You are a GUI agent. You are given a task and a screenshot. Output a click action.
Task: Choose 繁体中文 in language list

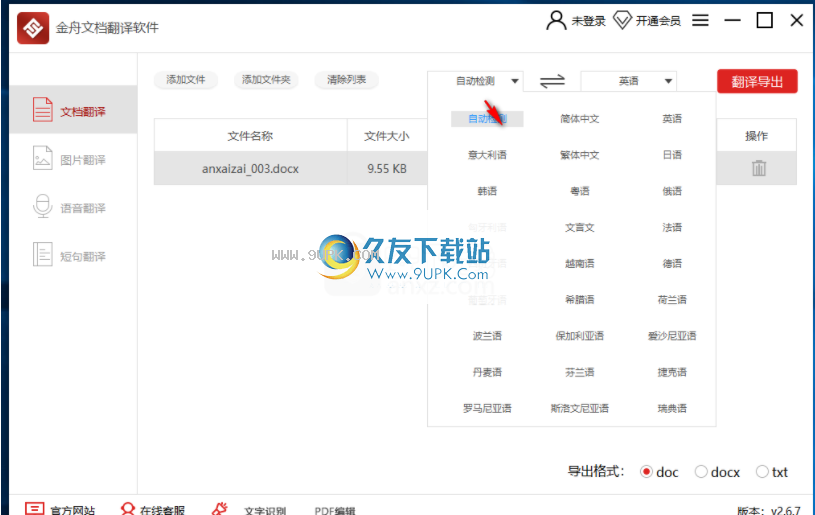pos(580,155)
